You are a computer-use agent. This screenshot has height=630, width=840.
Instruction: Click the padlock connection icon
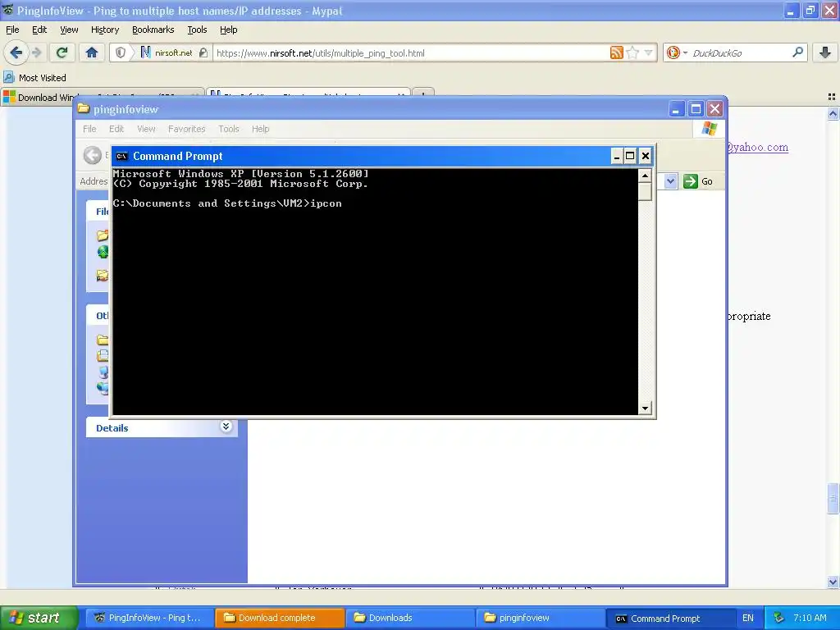click(x=203, y=52)
